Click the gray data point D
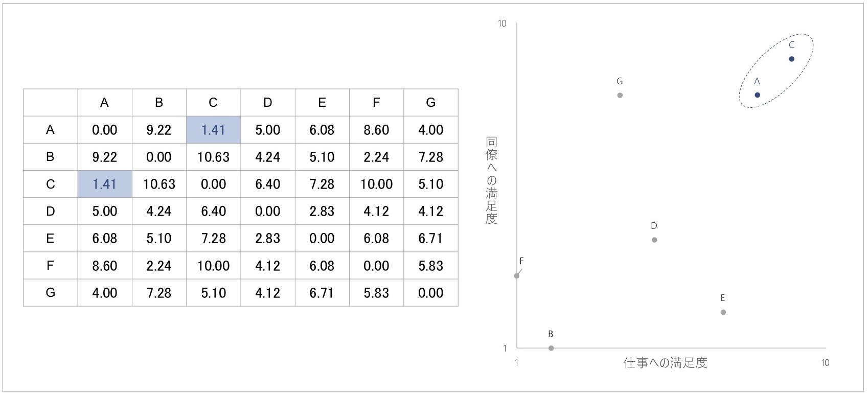This screenshot has height=396, width=868. pos(654,240)
